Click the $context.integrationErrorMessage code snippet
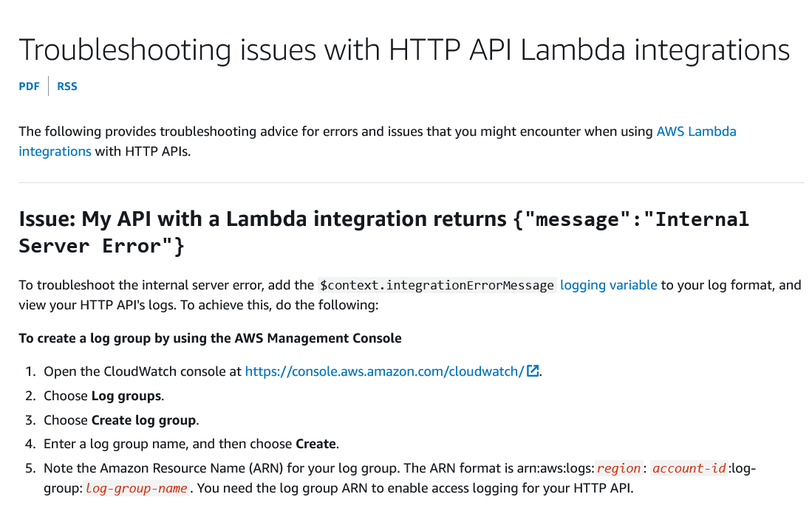This screenshot has height=511, width=812. click(x=437, y=285)
